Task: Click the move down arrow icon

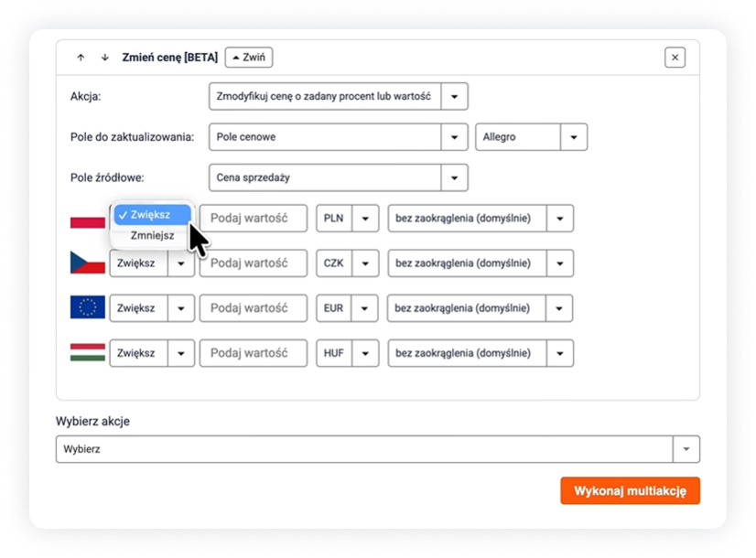Action: [104, 58]
